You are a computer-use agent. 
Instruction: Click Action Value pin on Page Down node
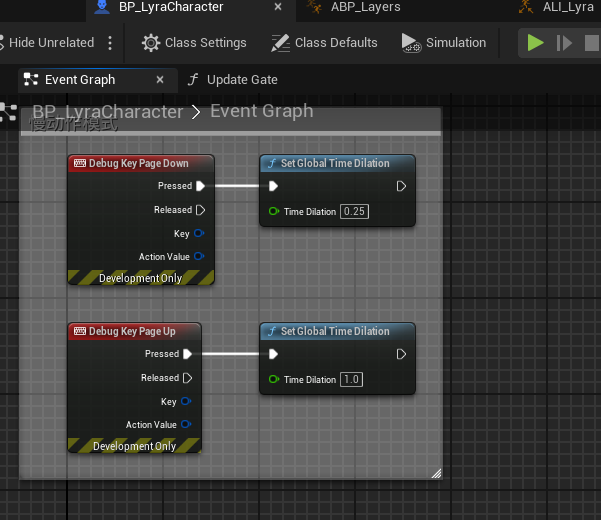pyautogui.click(x=199, y=256)
